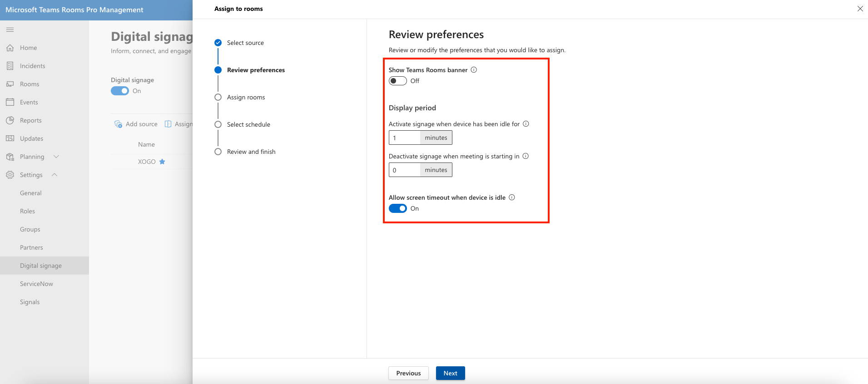The height and width of the screenshot is (384, 868).
Task: Click the Events calendar icon
Action: (x=10, y=102)
